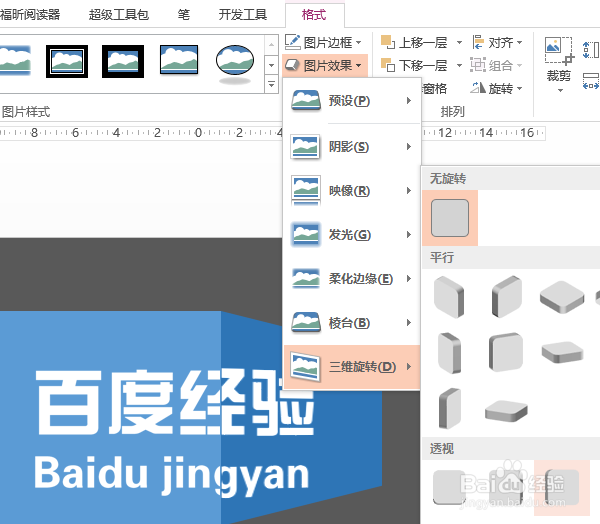The image size is (600, 524).
Task: Select first 平行 preset in top row
Action: (449, 297)
